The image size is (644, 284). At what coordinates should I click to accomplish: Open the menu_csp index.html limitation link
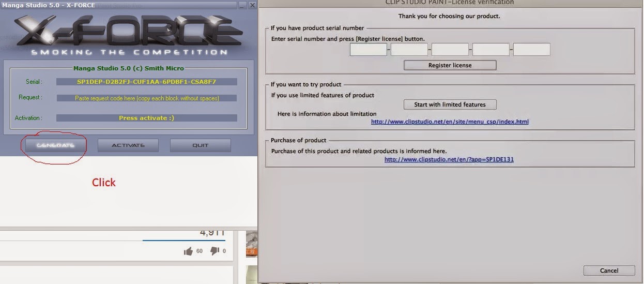pos(450,122)
